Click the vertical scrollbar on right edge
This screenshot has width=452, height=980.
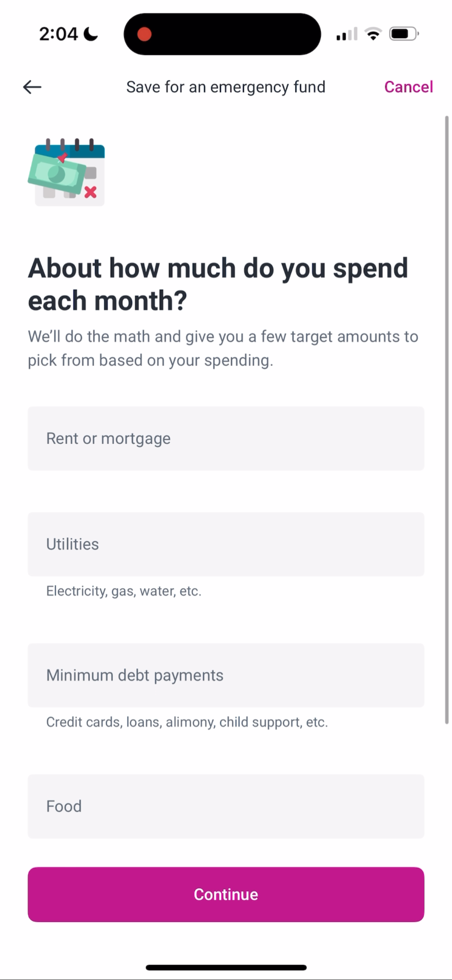click(x=447, y=420)
